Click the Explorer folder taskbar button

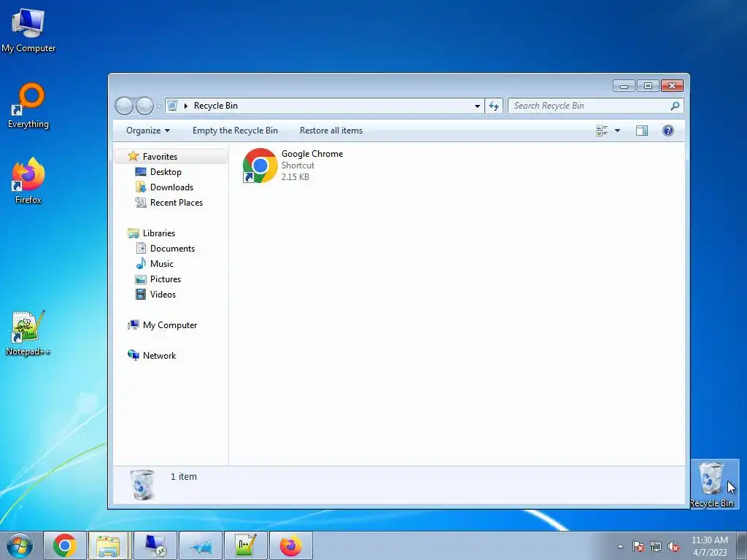pyautogui.click(x=109, y=545)
